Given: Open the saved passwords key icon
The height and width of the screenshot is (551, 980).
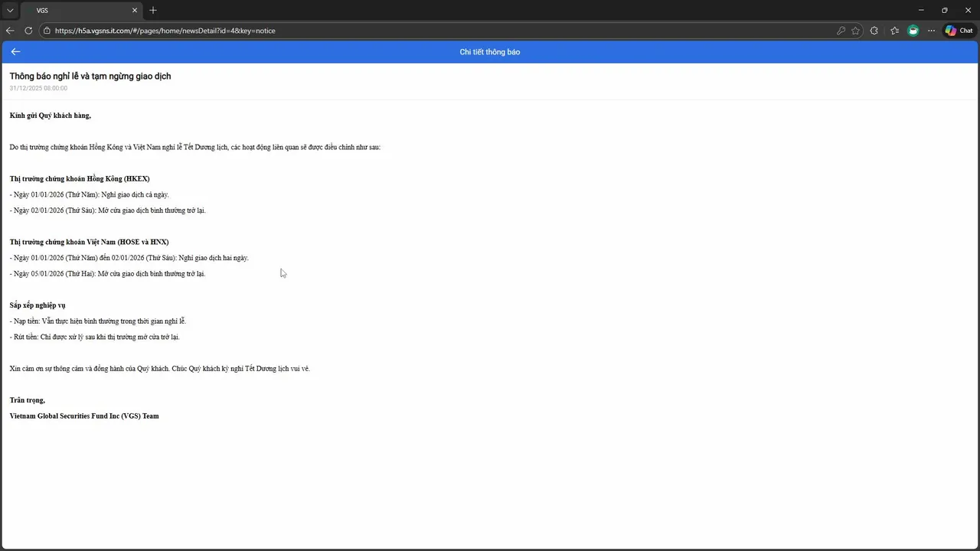Looking at the screenshot, I should 841,31.
